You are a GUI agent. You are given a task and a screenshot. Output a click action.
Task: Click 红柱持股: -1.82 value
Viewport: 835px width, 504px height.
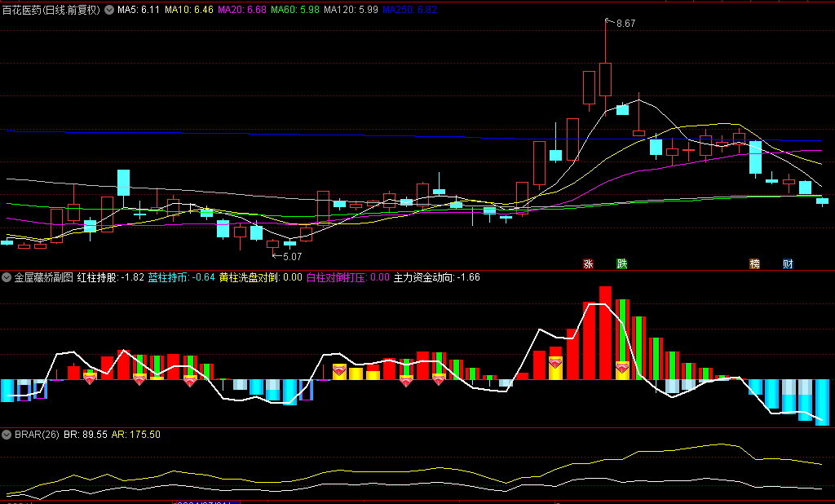point(111,277)
